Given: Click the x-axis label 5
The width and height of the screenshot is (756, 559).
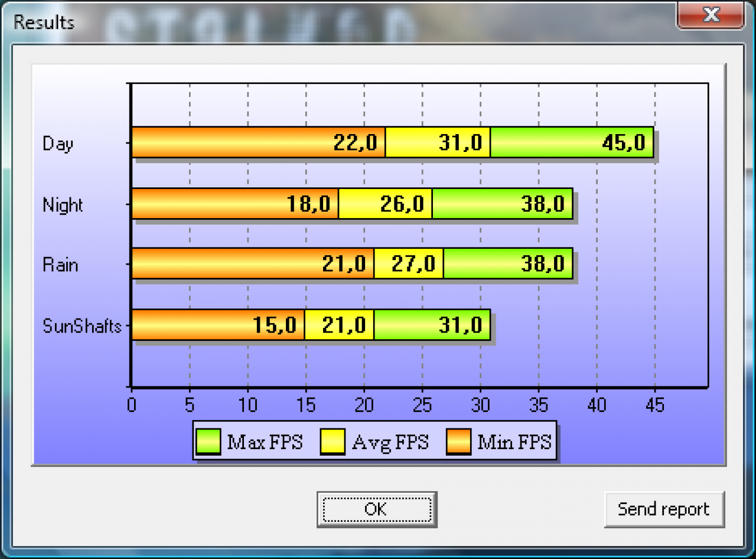Looking at the screenshot, I should point(190,405).
